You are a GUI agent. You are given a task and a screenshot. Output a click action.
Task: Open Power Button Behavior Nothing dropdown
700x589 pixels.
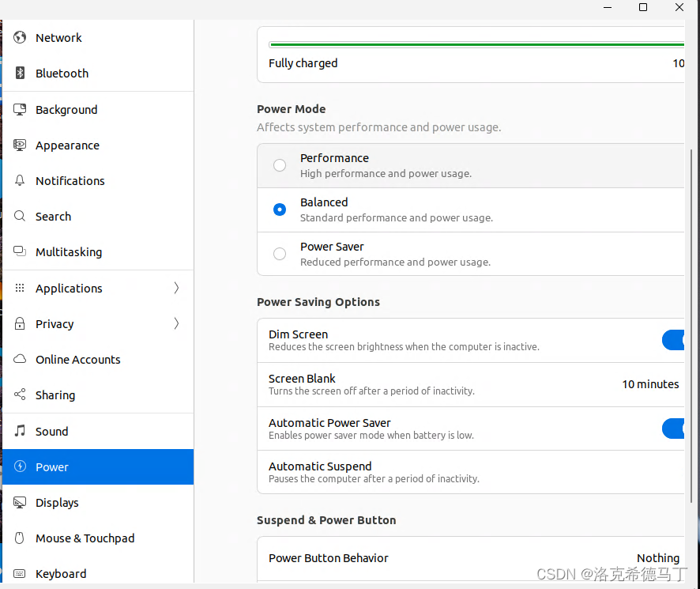click(x=657, y=558)
